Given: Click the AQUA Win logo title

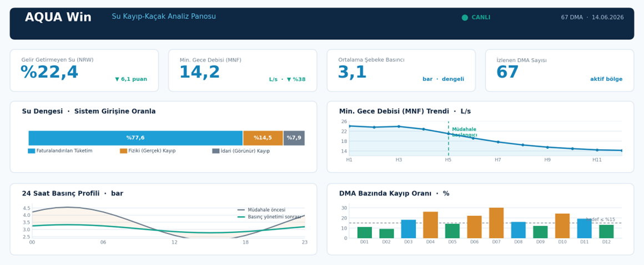Looking at the screenshot, I should (58, 17).
